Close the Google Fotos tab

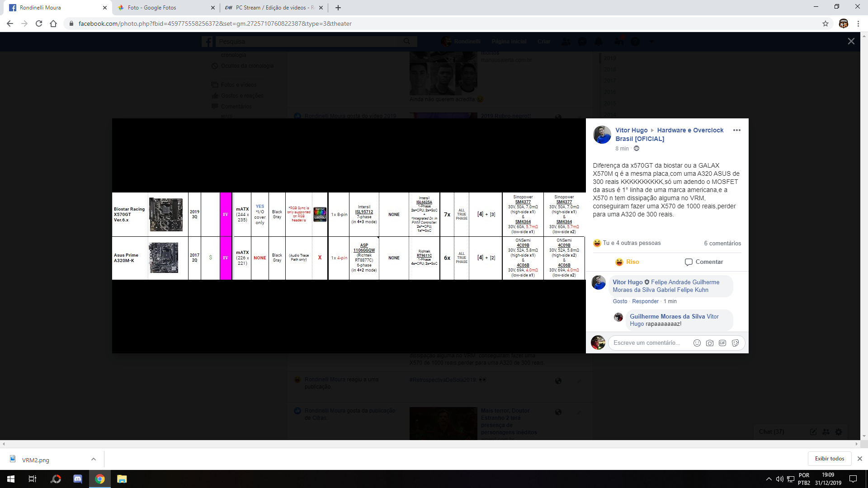click(213, 8)
